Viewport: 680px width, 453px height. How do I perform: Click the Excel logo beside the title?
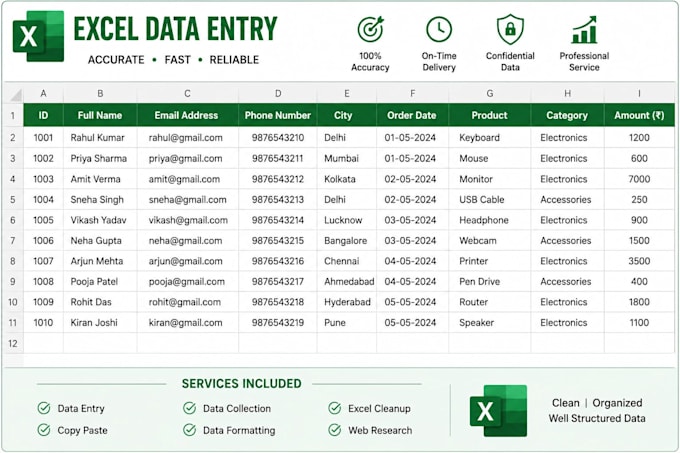tap(38, 36)
